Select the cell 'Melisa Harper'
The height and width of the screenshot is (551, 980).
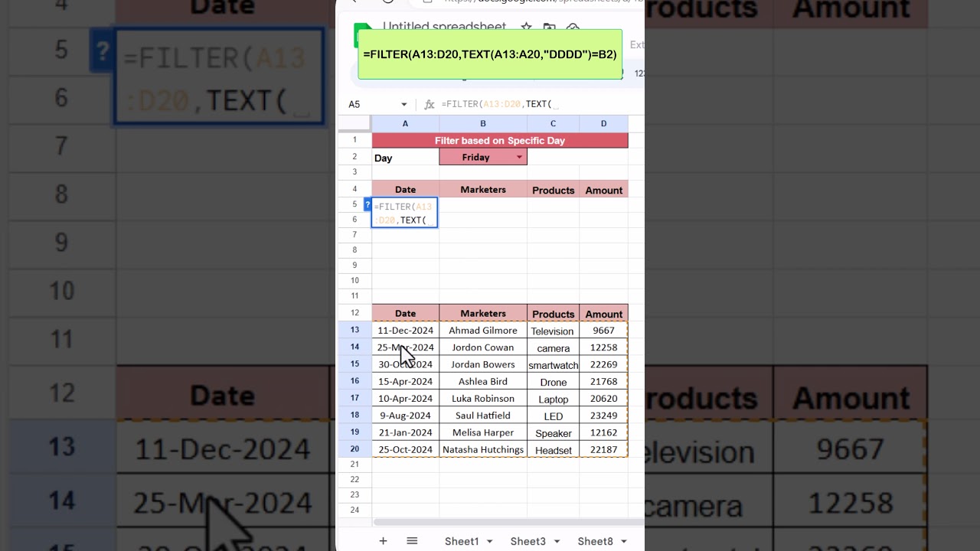point(483,432)
